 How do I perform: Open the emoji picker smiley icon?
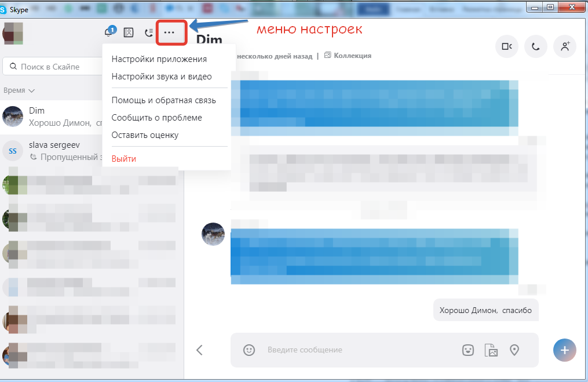coord(249,350)
